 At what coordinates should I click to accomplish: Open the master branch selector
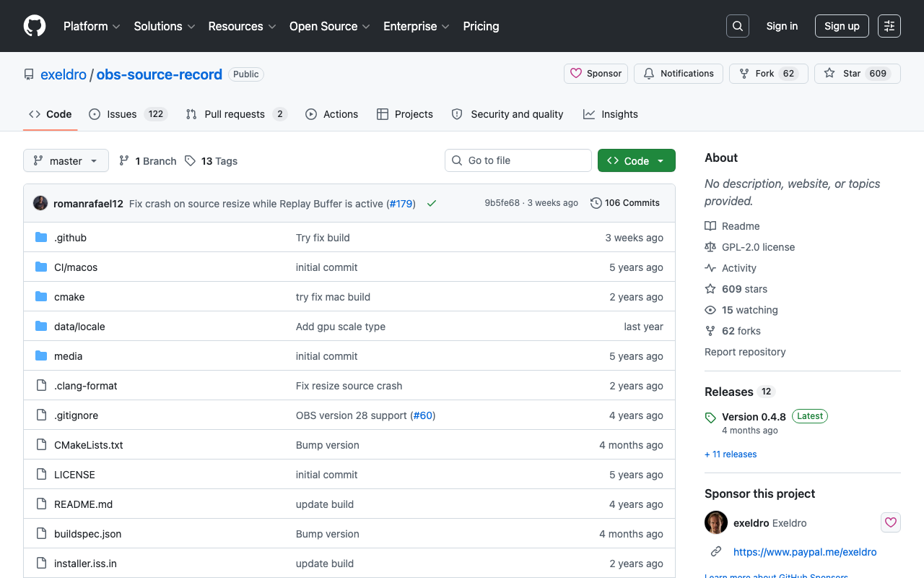tap(66, 160)
